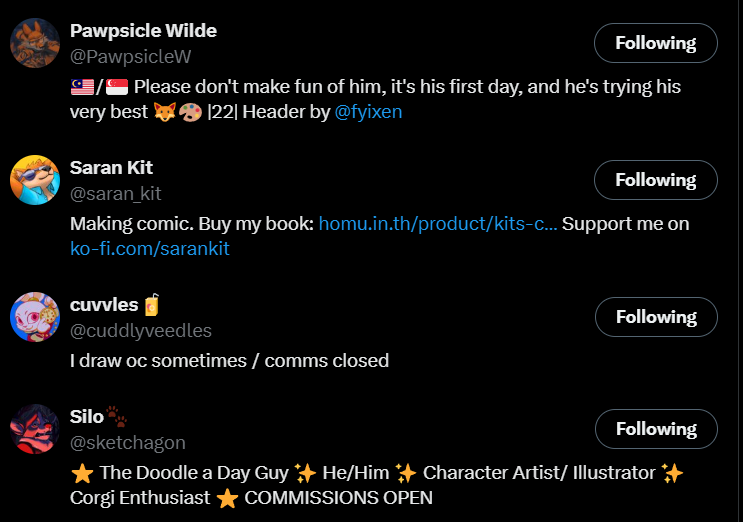Open the @saran_kit handle
This screenshot has height=522, width=743.
point(116,193)
